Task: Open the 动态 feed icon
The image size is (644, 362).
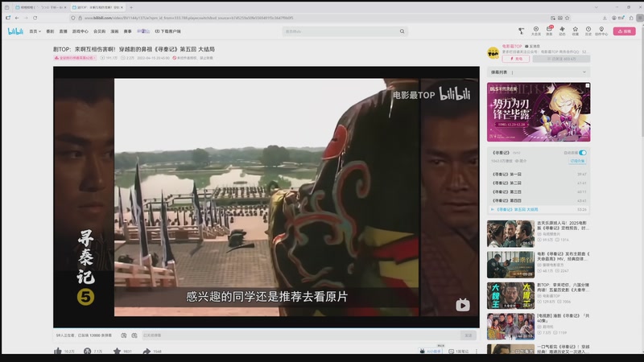Action: 562,31
